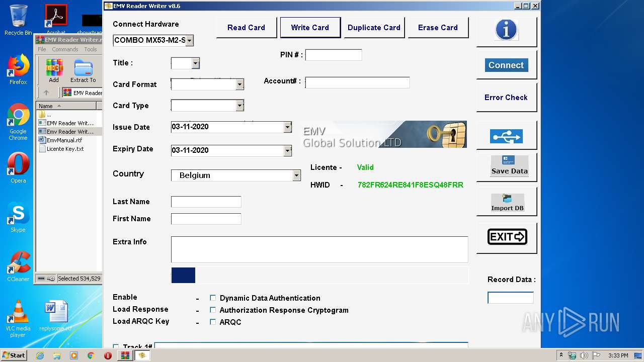Click the First Name input field
The height and width of the screenshot is (362, 644).
tap(206, 219)
